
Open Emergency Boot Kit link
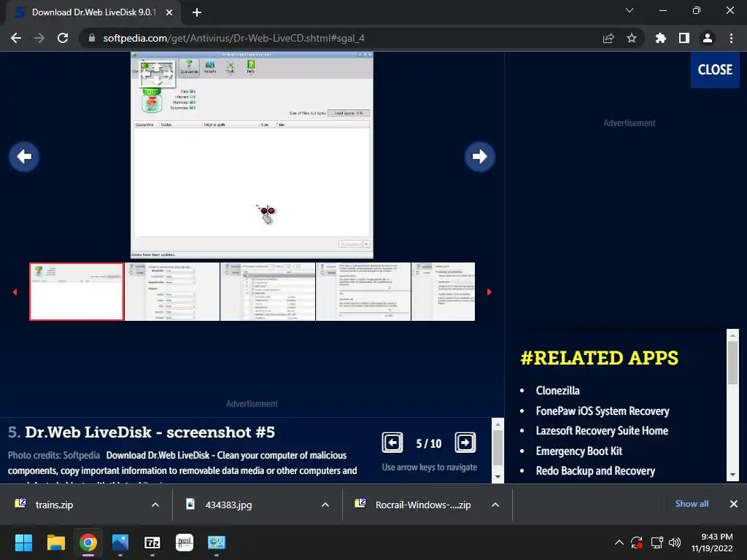click(578, 451)
